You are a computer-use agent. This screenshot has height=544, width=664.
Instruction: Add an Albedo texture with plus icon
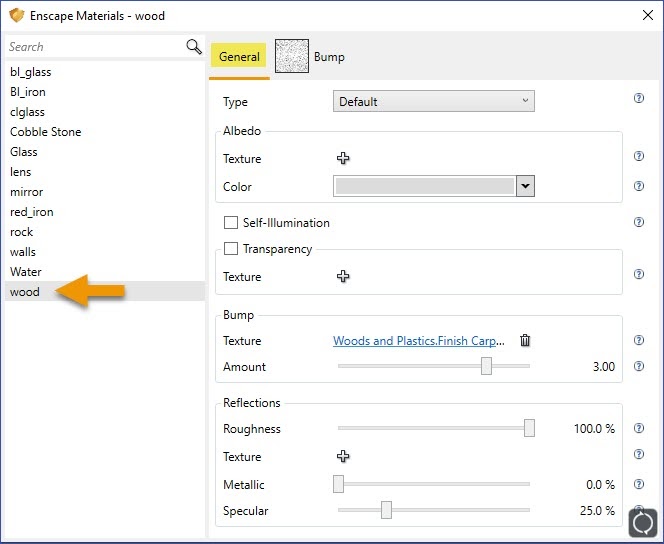[343, 158]
